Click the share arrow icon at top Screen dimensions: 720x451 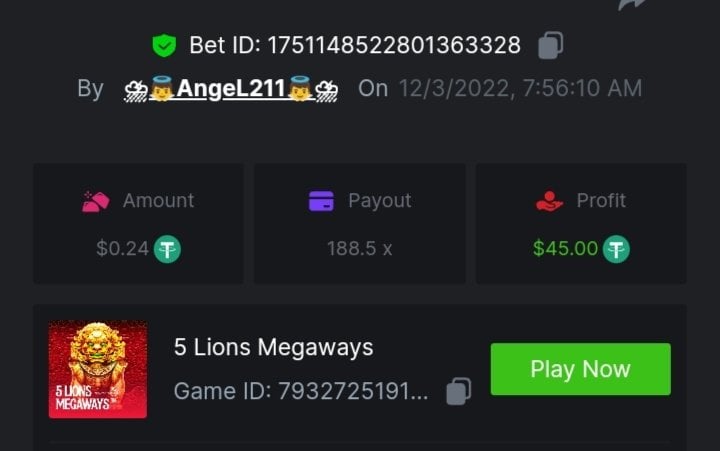632,5
